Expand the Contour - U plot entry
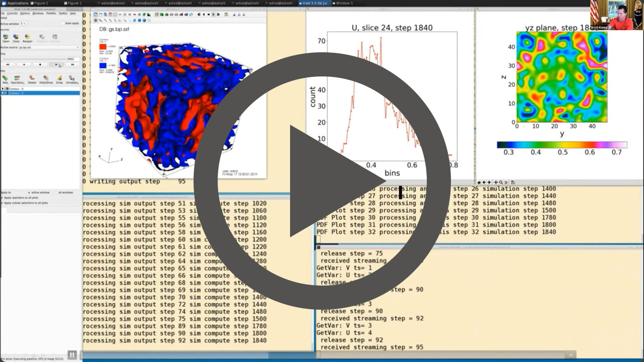 click(3, 88)
